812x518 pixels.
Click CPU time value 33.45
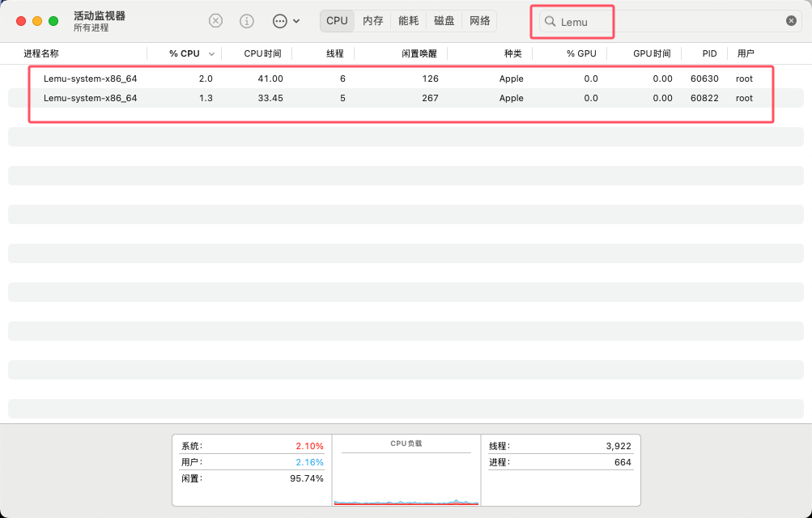click(x=270, y=98)
